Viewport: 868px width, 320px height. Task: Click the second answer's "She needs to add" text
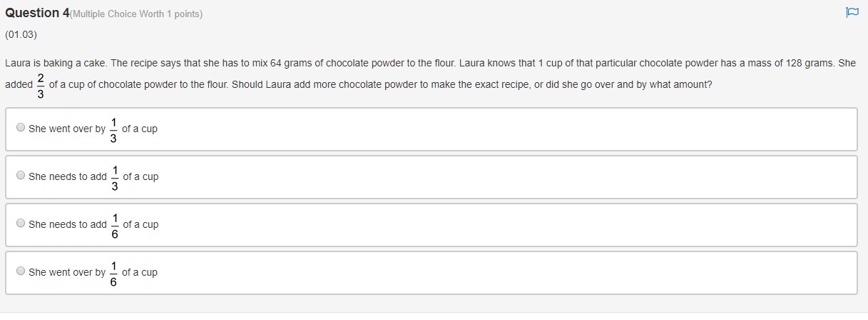pos(68,176)
